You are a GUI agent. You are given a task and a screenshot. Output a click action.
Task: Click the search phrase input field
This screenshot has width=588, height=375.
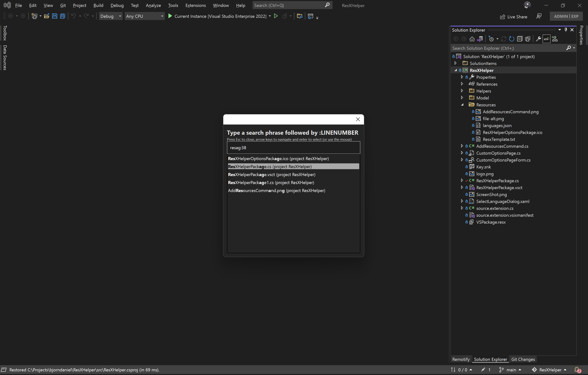(x=293, y=148)
